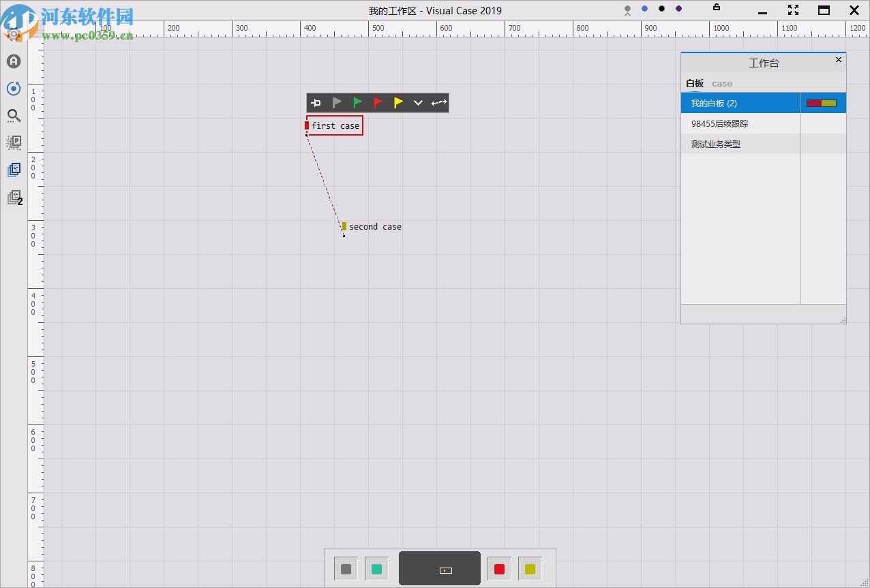
Task: Select the yellow flag marker tool
Action: point(398,103)
